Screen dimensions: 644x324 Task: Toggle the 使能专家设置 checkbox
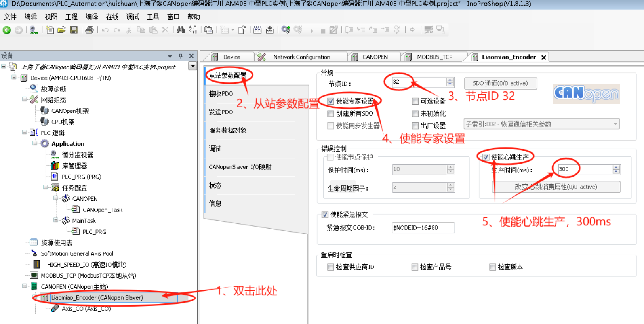click(330, 101)
